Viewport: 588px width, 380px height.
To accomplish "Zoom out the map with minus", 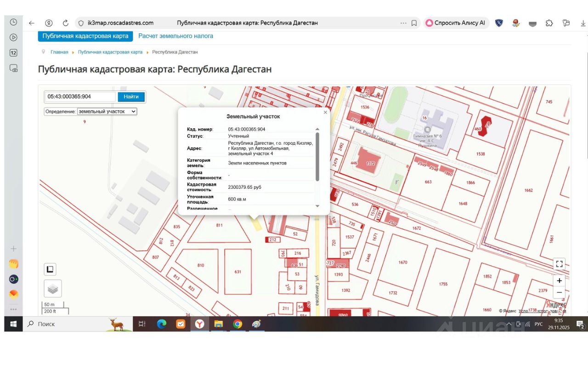I will pyautogui.click(x=559, y=292).
